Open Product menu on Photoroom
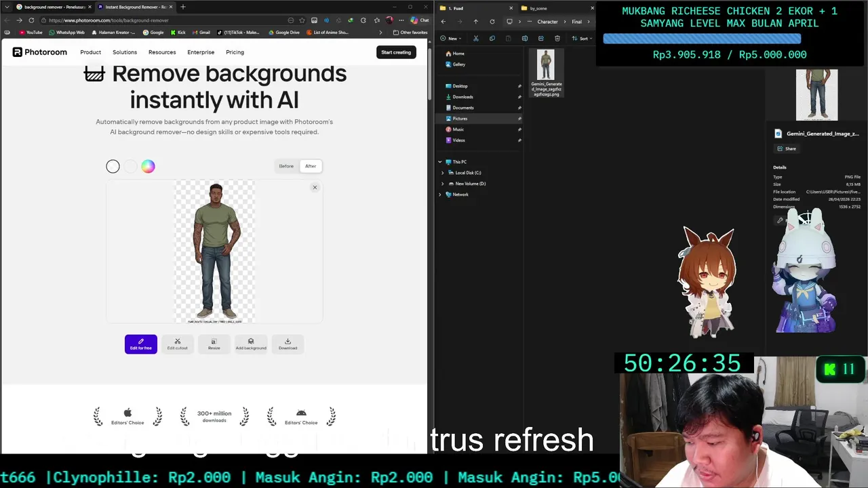Viewport: 868px width, 488px height. [x=90, y=52]
